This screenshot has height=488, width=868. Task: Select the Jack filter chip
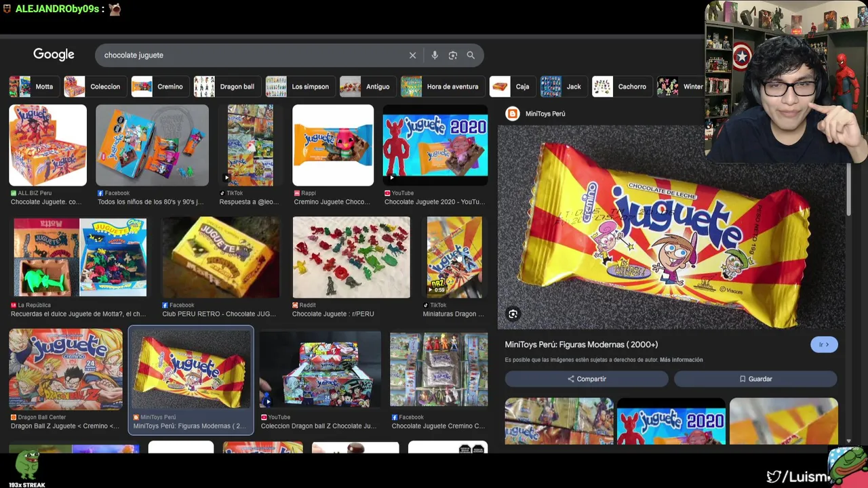(562, 87)
